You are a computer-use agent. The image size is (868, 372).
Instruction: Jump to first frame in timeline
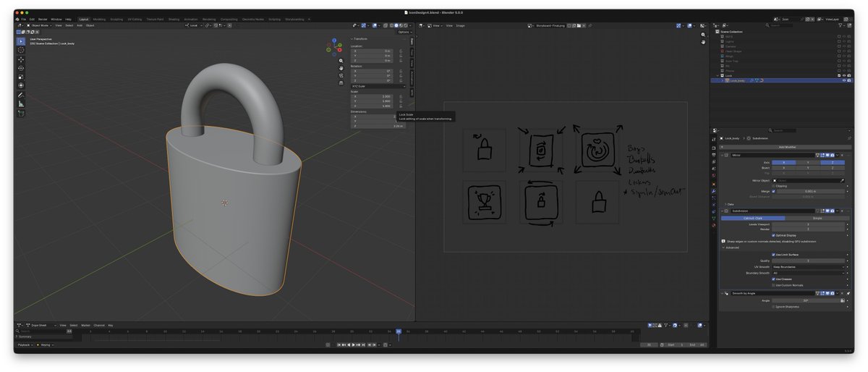coord(338,345)
